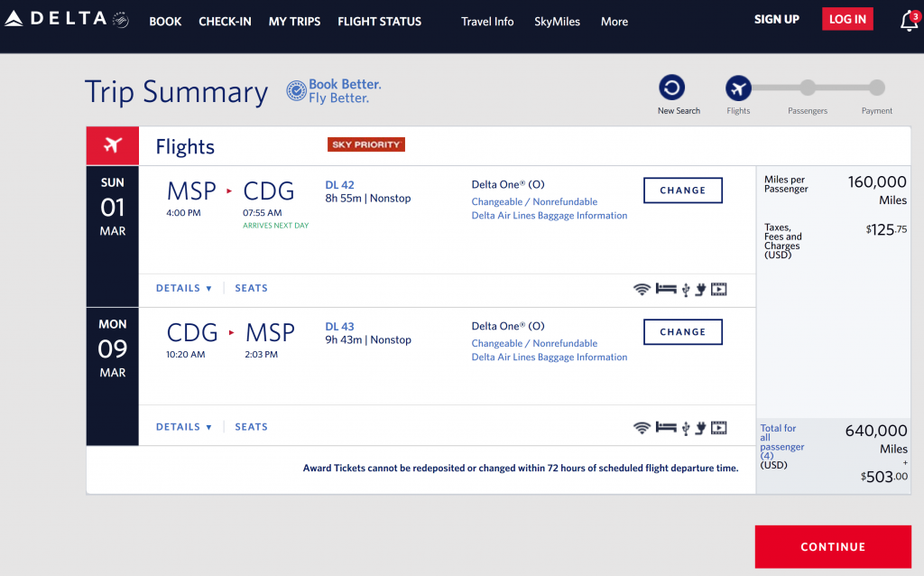Open the More navigation menu
The width and height of the screenshot is (924, 576).
[614, 22]
